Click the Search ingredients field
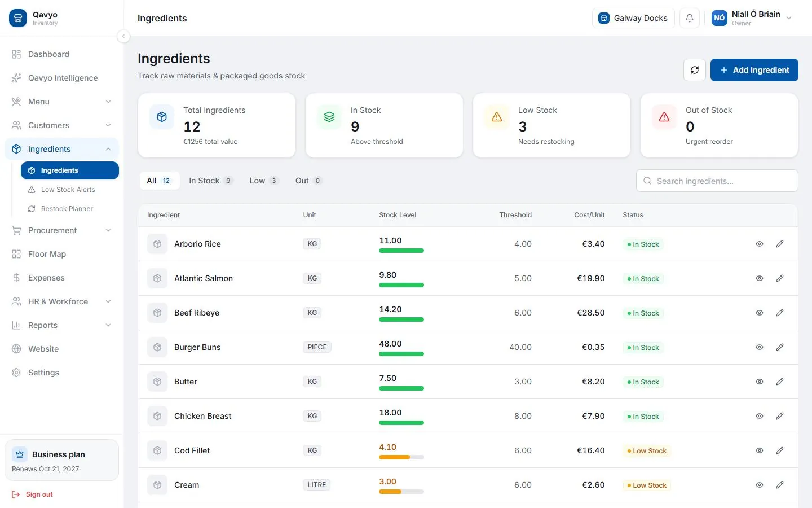 click(717, 181)
